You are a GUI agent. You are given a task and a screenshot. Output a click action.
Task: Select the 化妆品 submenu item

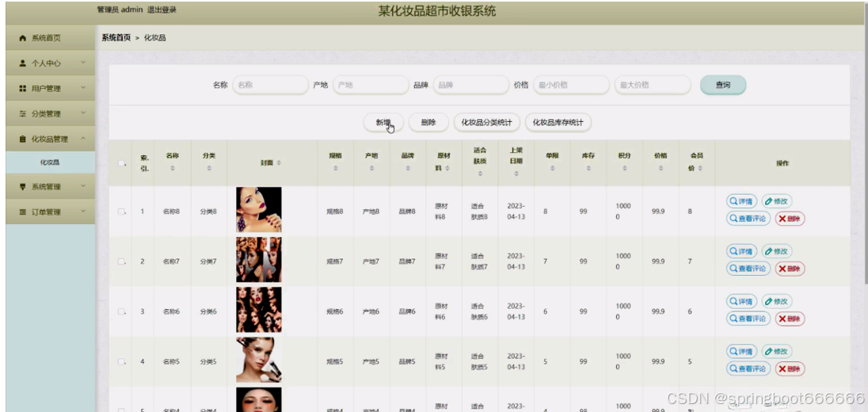tap(51, 162)
